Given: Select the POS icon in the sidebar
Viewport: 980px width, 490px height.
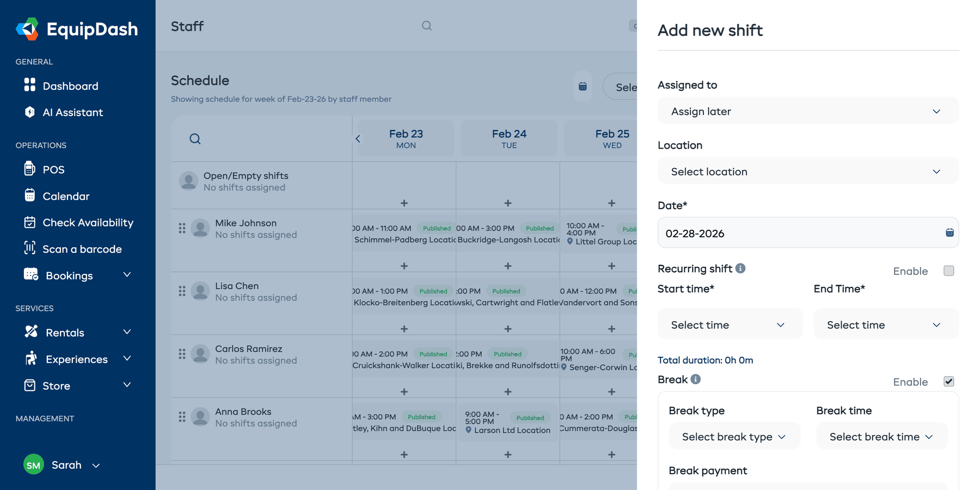Looking at the screenshot, I should pos(30,169).
